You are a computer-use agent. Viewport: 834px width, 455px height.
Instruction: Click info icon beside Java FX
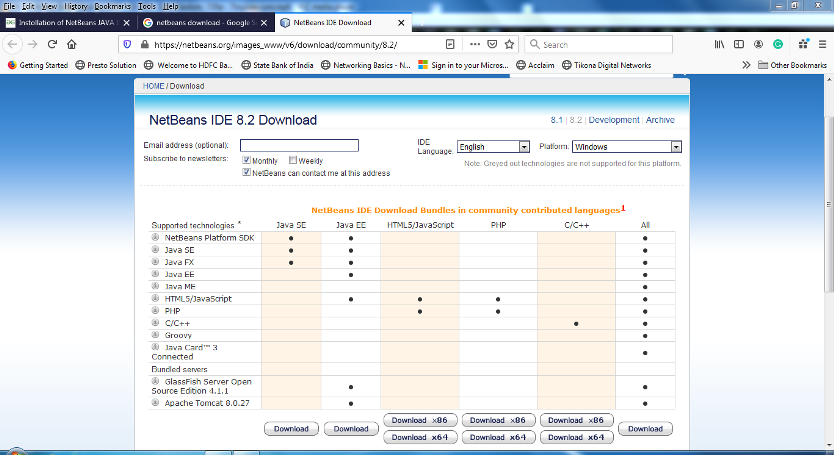click(155, 262)
